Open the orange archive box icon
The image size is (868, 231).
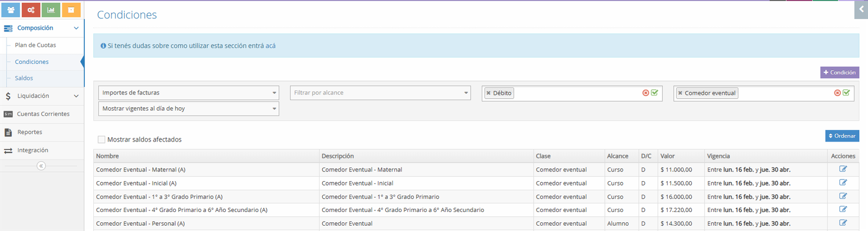tap(71, 10)
